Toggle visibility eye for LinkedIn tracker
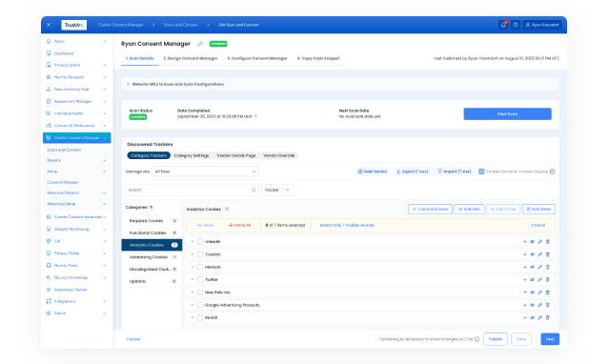The image size is (609, 364). (x=532, y=242)
